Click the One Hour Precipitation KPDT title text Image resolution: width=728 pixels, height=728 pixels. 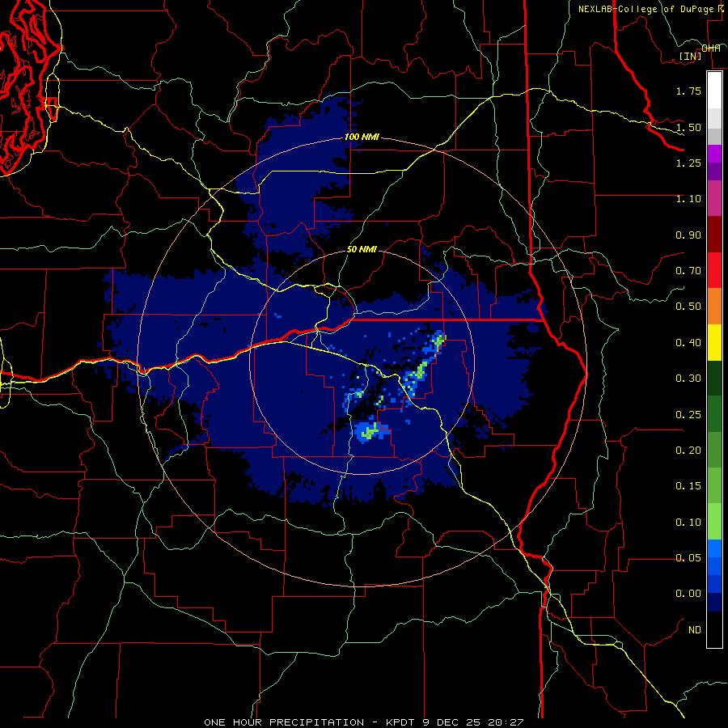click(364, 722)
